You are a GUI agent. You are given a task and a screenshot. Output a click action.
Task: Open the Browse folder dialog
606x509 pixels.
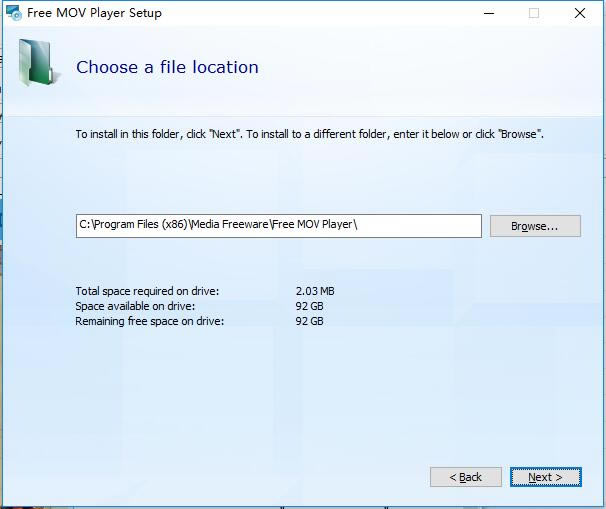pos(535,226)
